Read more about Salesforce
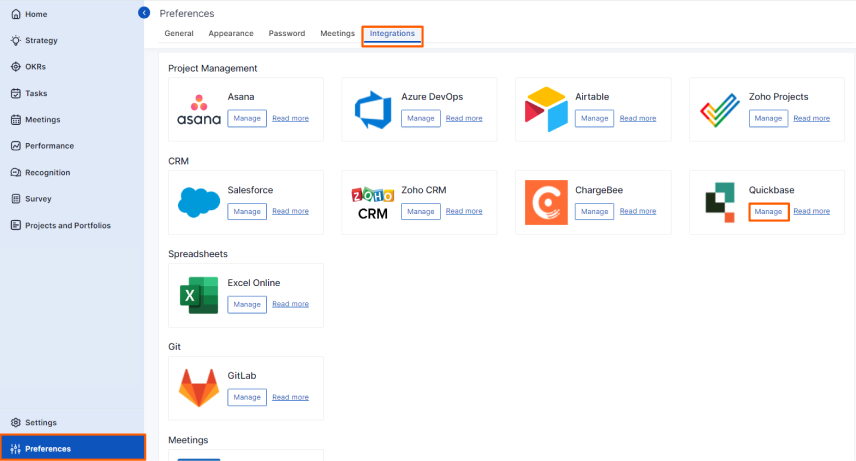This screenshot has width=856, height=461. pyautogui.click(x=290, y=211)
